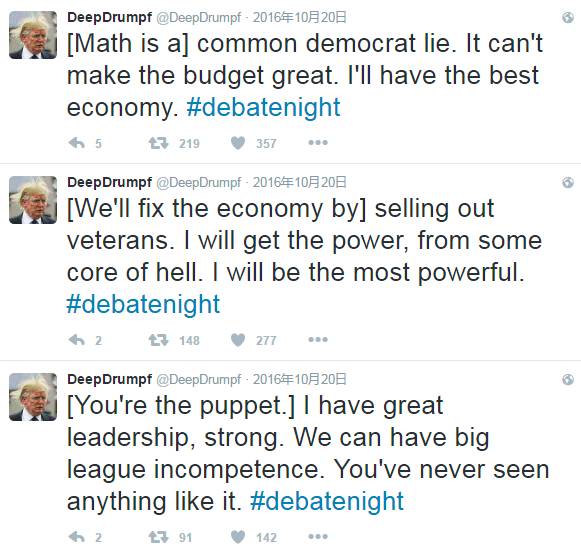Viewport: 581px width, 557px height.
Task: Open more options on the second tweet
Action: pos(318,340)
